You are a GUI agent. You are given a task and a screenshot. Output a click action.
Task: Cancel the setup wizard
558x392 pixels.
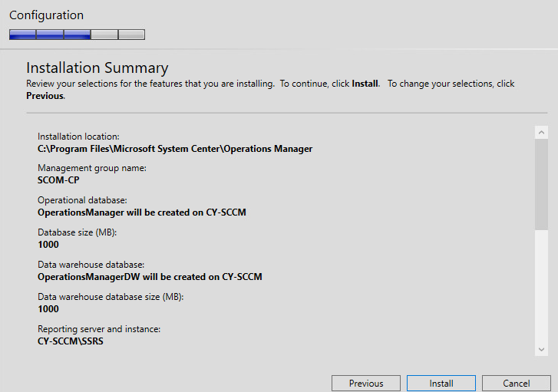516,383
